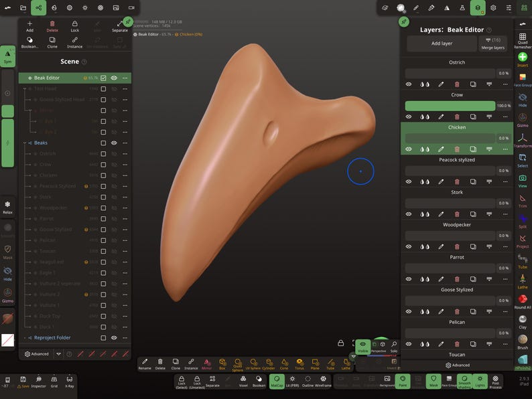Open the Interface sliders menu in top-right bar
The image size is (532, 399).
coord(509,7)
